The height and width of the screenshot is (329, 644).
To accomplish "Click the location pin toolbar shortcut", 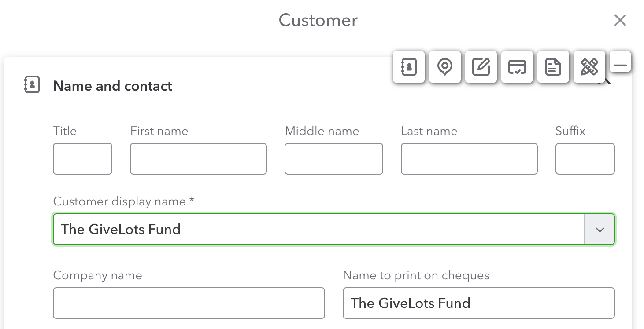I will [445, 67].
